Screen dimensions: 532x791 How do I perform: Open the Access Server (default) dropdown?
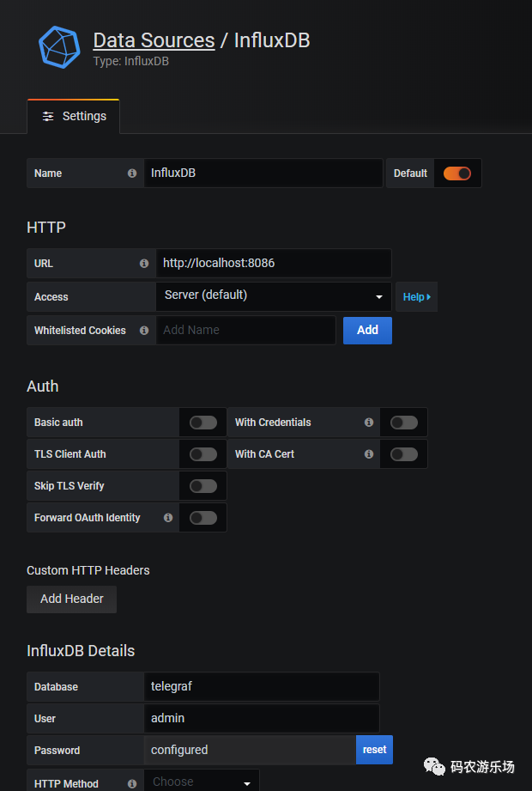coord(274,296)
